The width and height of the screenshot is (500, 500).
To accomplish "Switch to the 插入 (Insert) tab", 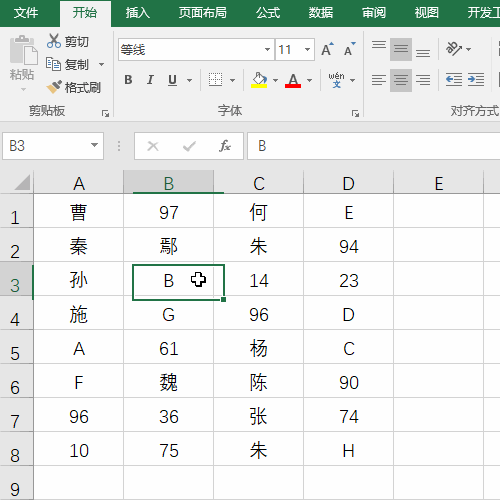I will [137, 13].
